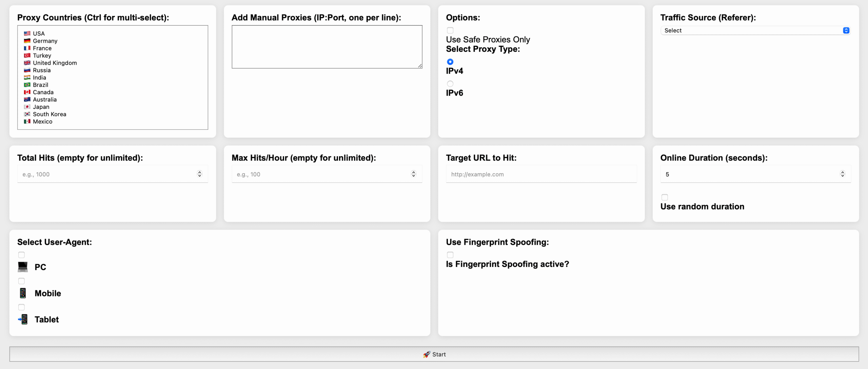Enable Fingerprint Spoofing checkbox
Viewport: 868px width, 369px height.
coord(450,255)
